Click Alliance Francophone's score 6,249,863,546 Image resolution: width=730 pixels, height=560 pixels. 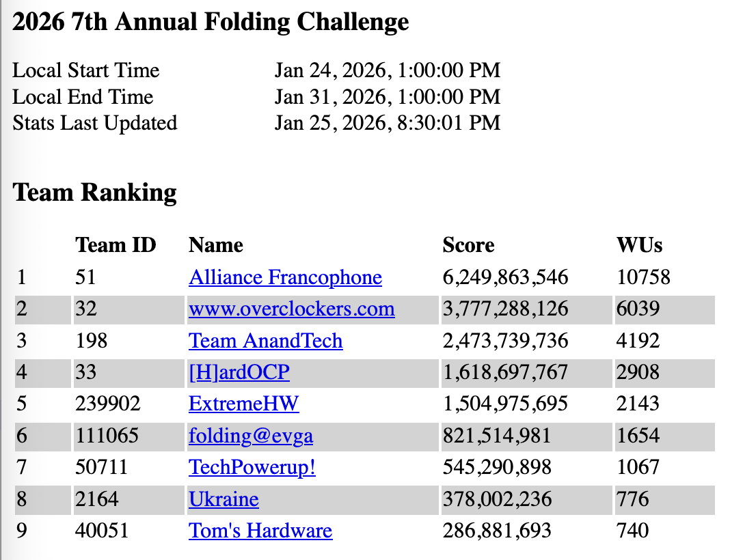pyautogui.click(x=505, y=277)
